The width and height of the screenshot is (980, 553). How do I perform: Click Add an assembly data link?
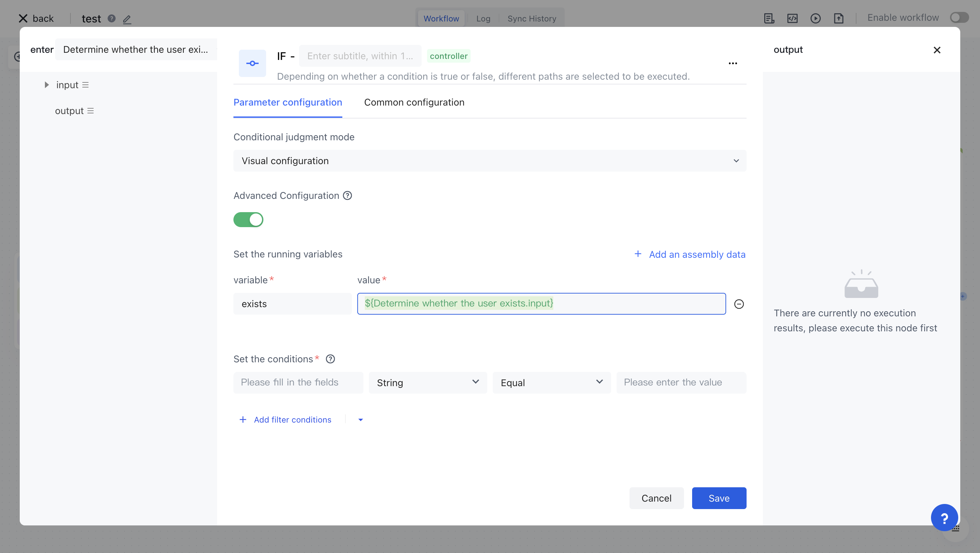[x=690, y=254]
